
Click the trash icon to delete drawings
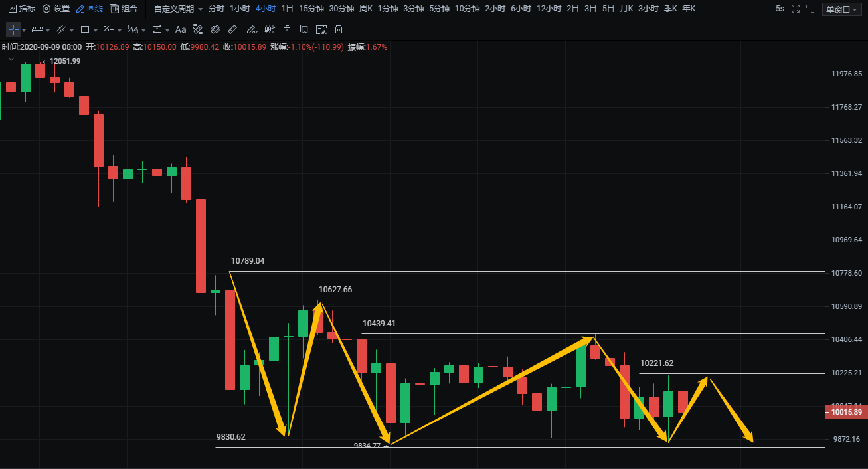[339, 30]
